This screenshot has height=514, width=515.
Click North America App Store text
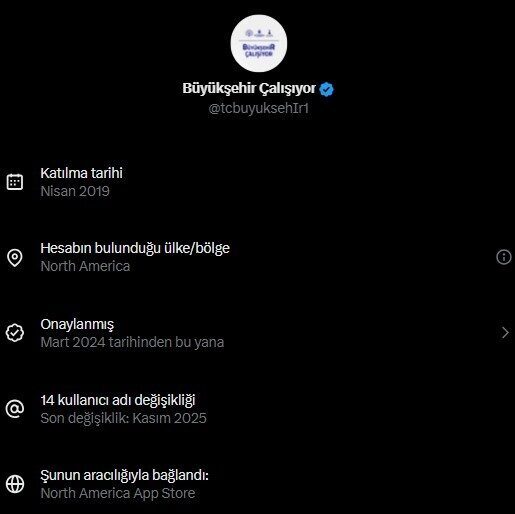click(118, 493)
